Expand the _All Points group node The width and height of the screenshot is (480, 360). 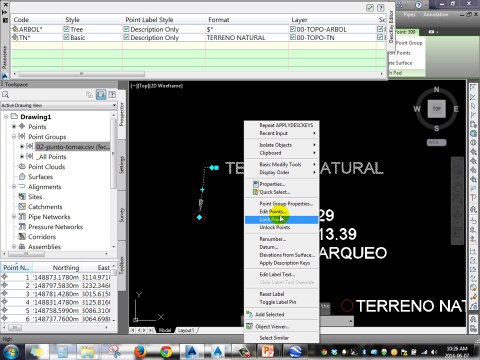22,156
